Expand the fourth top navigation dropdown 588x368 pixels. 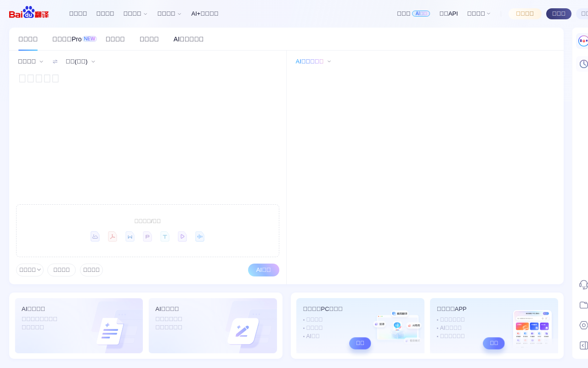point(170,13)
